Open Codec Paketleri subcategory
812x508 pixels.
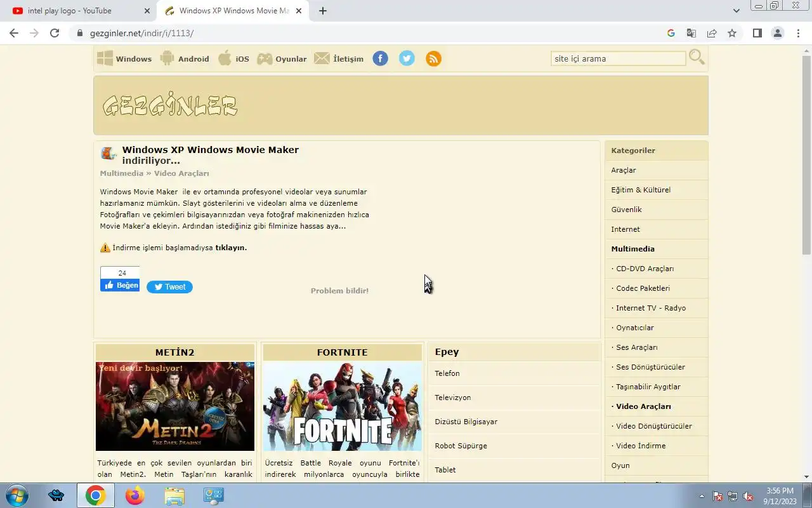[x=656, y=288]
